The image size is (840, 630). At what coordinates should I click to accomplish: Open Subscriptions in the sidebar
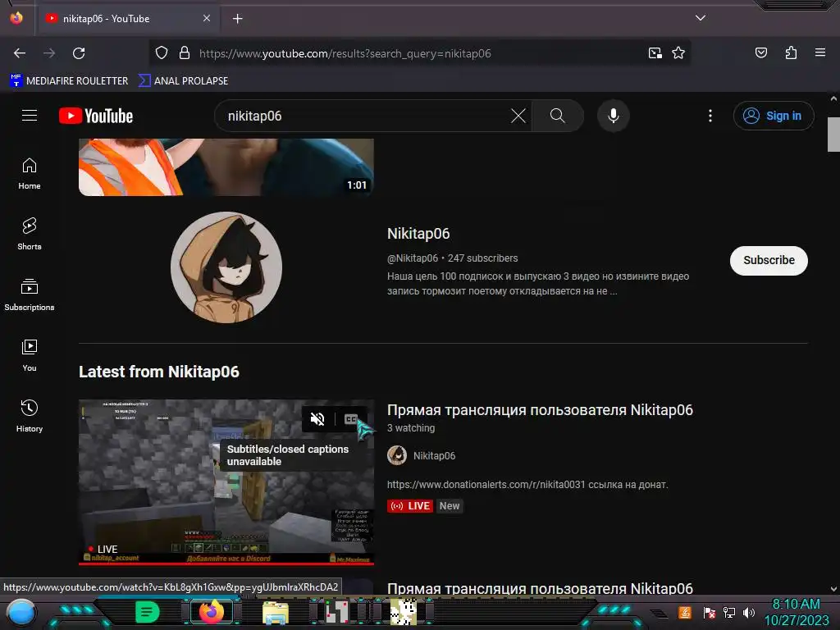point(30,294)
